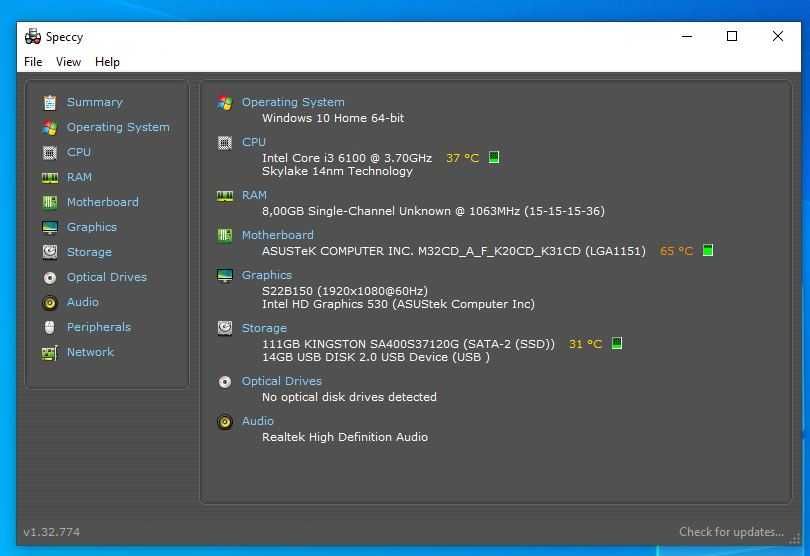Screen dimensions: 810x556
Task: Click the green motherboard temperature indicator
Action: [708, 250]
